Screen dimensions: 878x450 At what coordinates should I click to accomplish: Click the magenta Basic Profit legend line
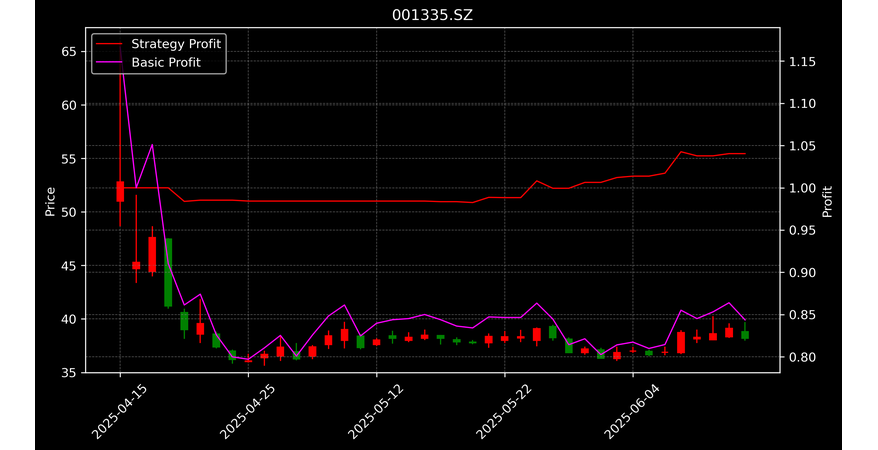coord(109,62)
